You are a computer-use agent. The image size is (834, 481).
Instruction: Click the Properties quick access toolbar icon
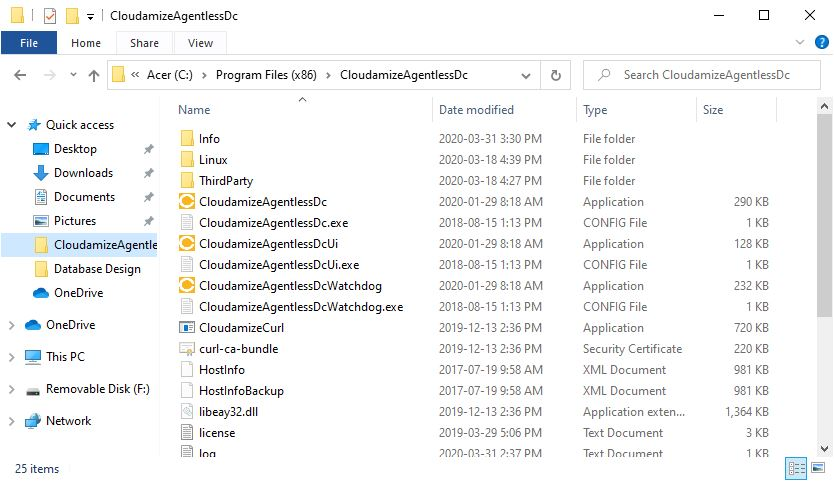(49, 16)
